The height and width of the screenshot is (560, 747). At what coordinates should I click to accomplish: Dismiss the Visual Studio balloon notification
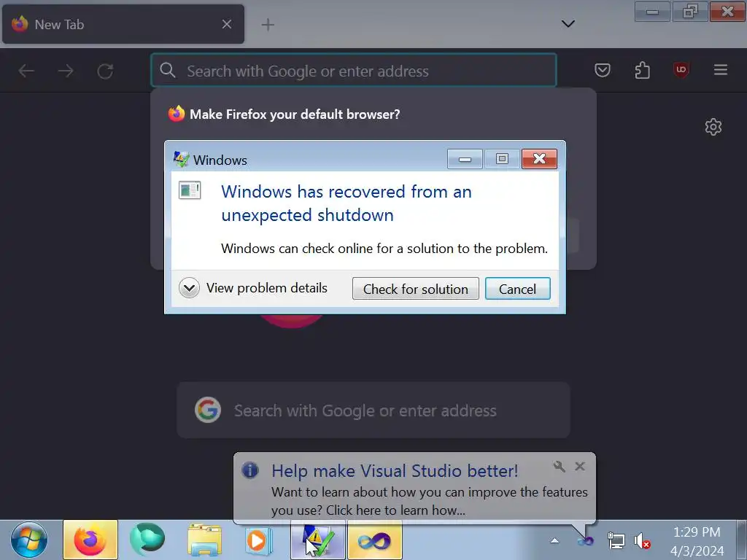point(580,466)
